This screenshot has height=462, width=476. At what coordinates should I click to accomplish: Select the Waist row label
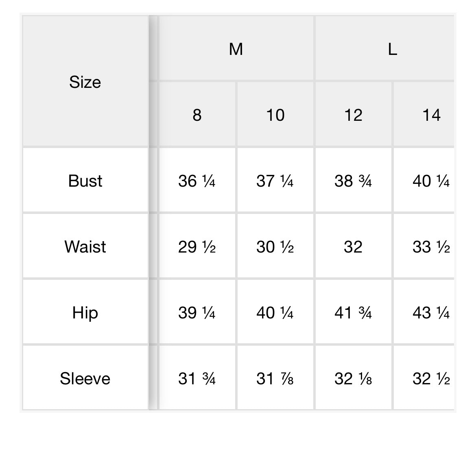[85, 247]
